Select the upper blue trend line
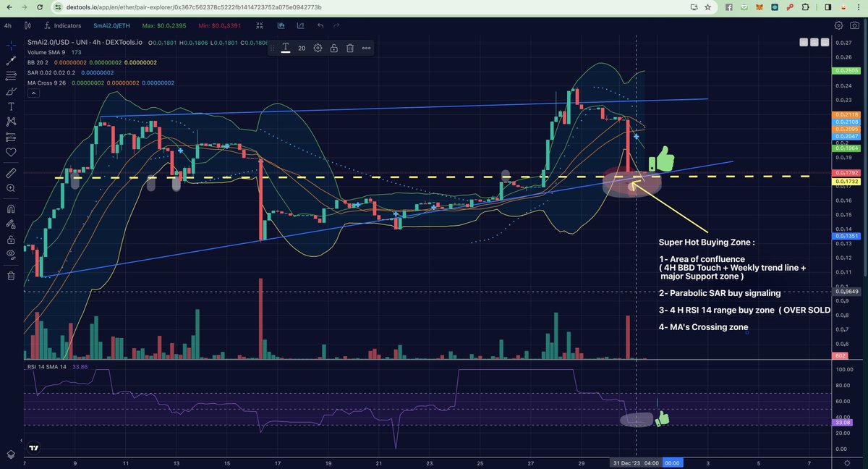 tap(403, 107)
